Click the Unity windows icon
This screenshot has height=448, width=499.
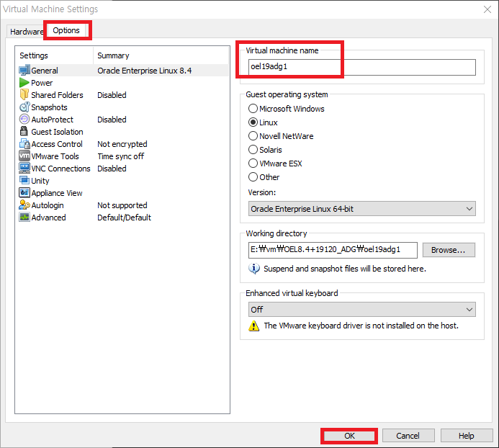click(x=24, y=181)
